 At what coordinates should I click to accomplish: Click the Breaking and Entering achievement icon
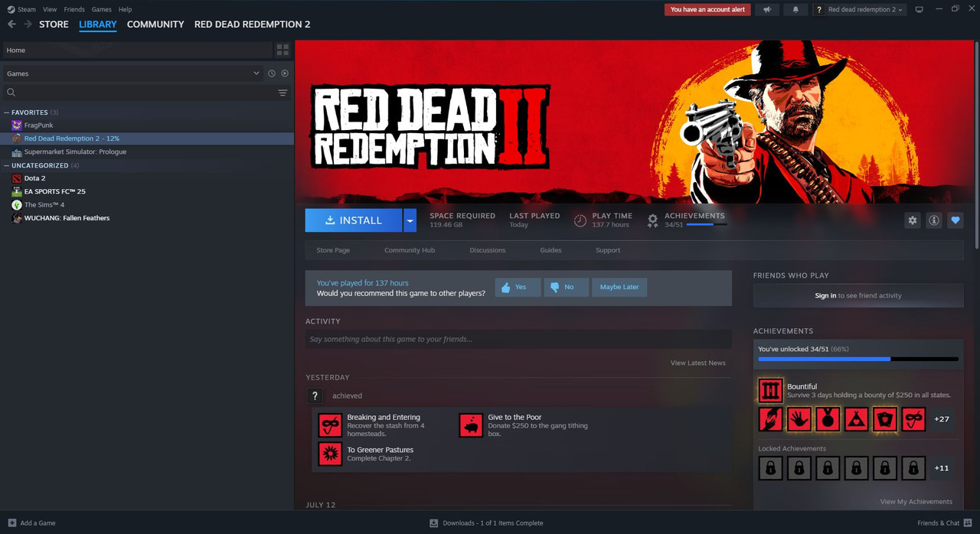(330, 425)
